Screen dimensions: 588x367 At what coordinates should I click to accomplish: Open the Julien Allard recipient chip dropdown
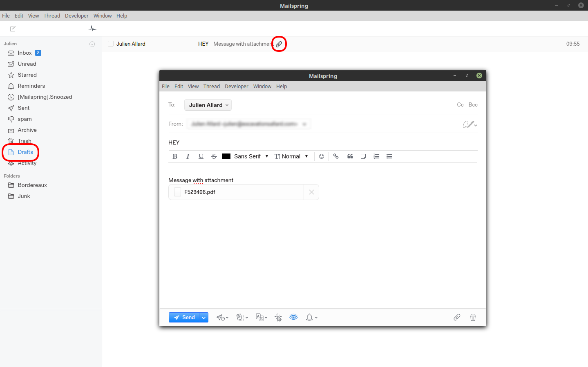[x=208, y=105]
